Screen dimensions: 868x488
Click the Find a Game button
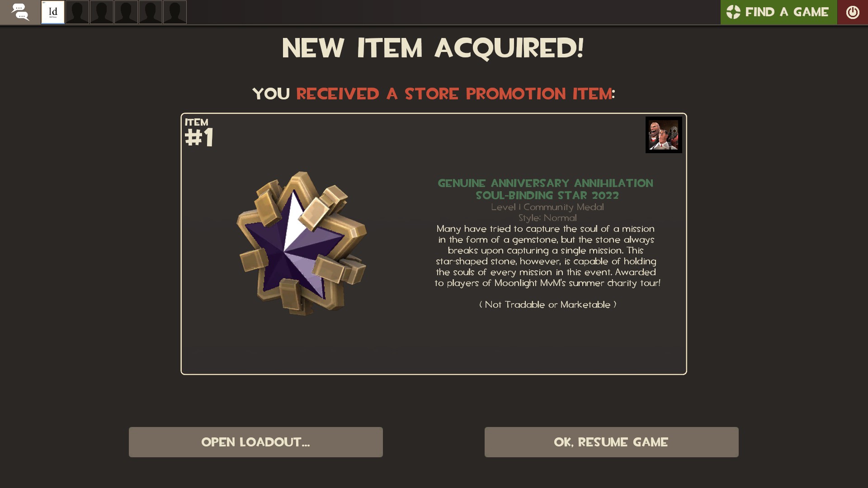pyautogui.click(x=778, y=12)
